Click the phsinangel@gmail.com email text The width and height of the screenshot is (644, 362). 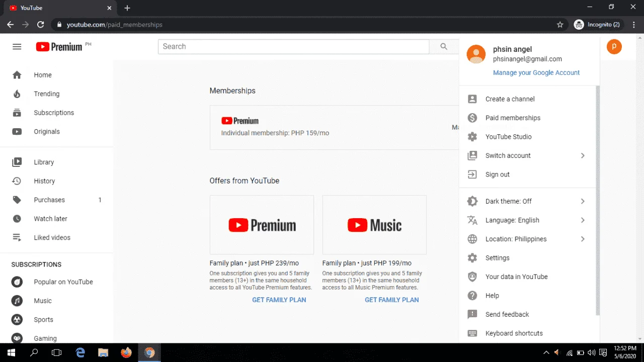point(527,59)
